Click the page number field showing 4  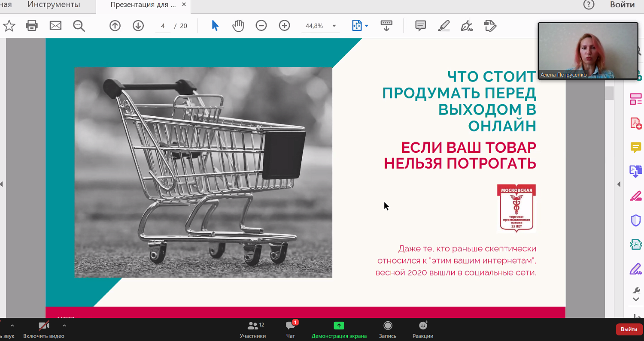[163, 26]
